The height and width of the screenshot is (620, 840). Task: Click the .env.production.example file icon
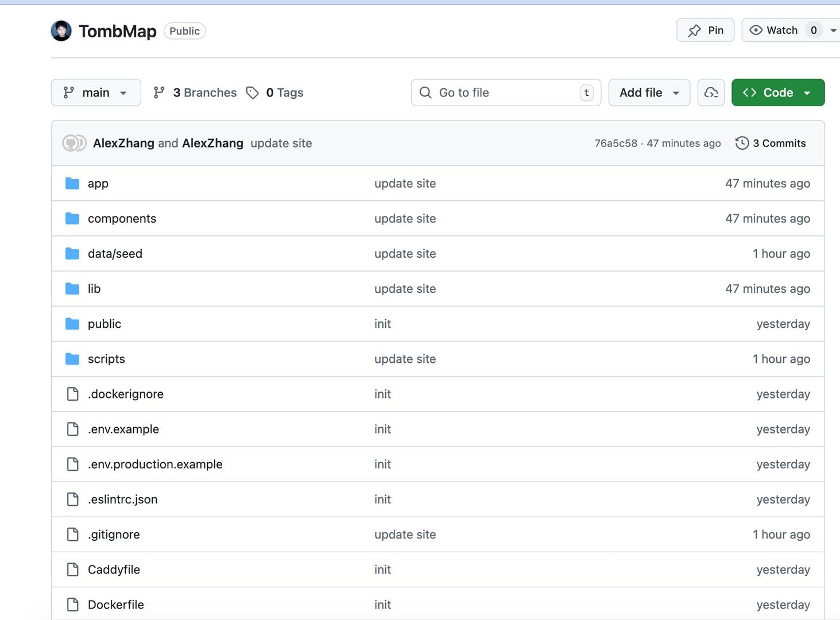[x=73, y=464]
